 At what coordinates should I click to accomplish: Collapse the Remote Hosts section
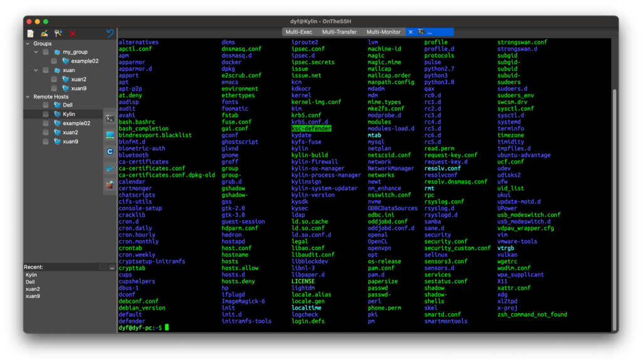pos(28,97)
